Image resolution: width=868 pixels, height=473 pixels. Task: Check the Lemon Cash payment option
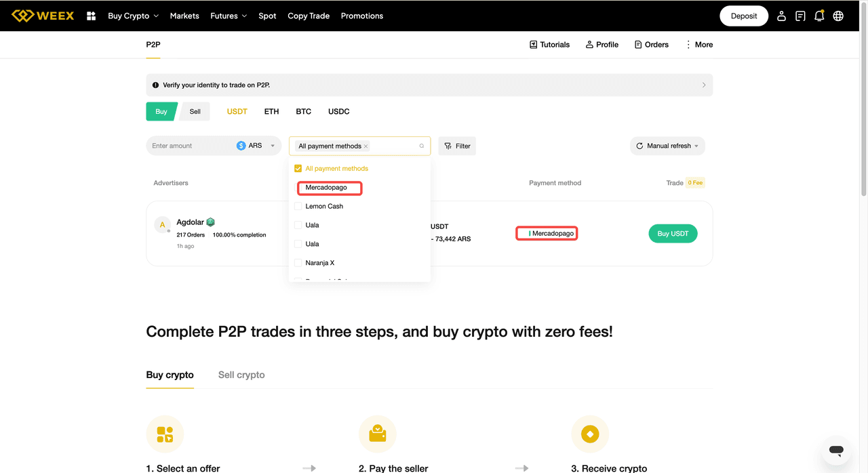pyautogui.click(x=298, y=206)
